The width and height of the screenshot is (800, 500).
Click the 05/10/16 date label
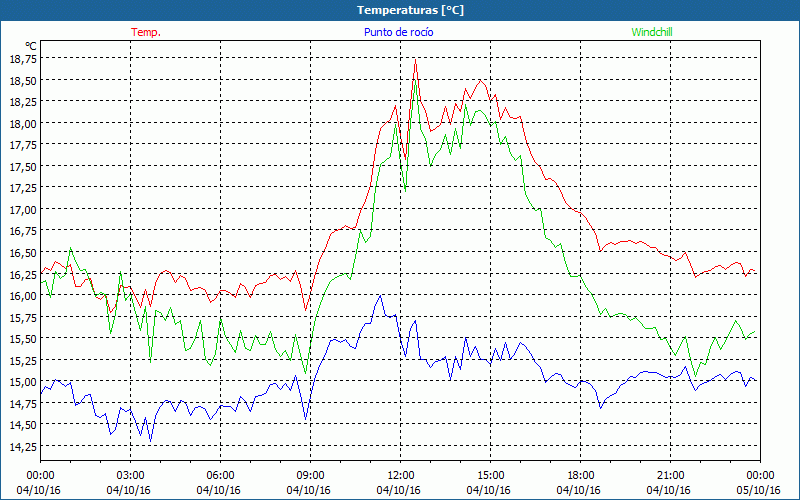click(x=759, y=490)
